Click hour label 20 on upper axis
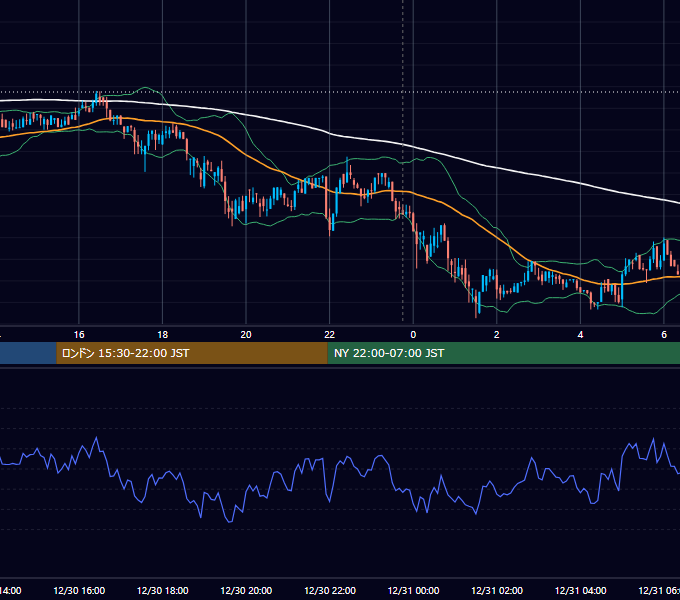 point(246,335)
